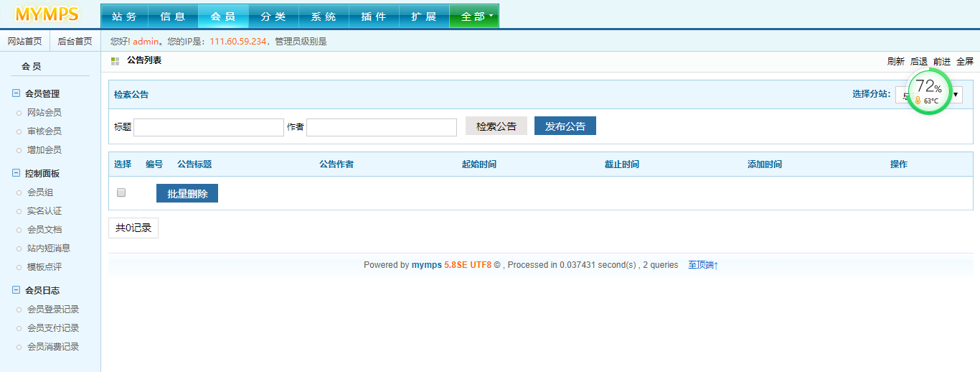Open 会员组 in sidebar
This screenshot has width=980, height=372.
(x=40, y=192)
